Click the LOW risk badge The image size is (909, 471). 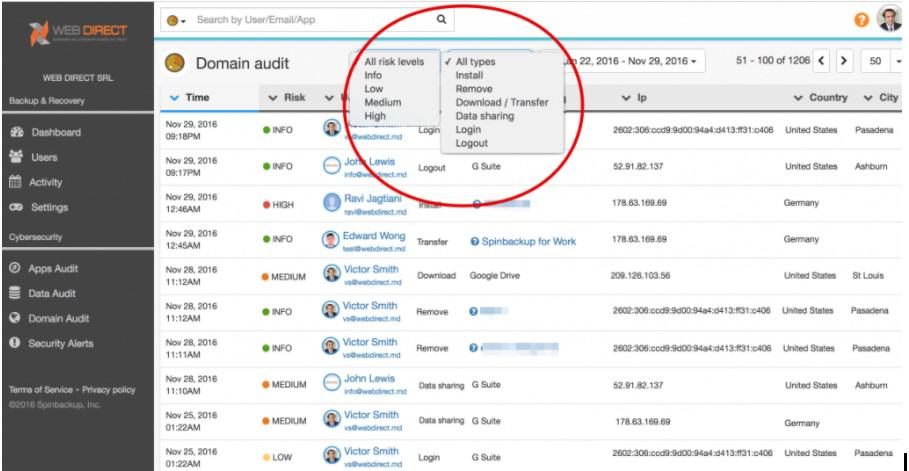pos(278,458)
